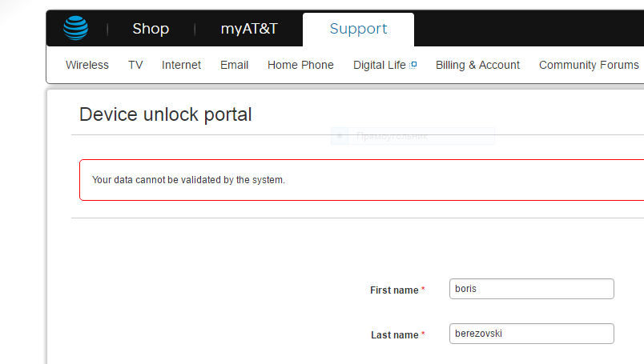Open the Wireless menu item

(87, 65)
